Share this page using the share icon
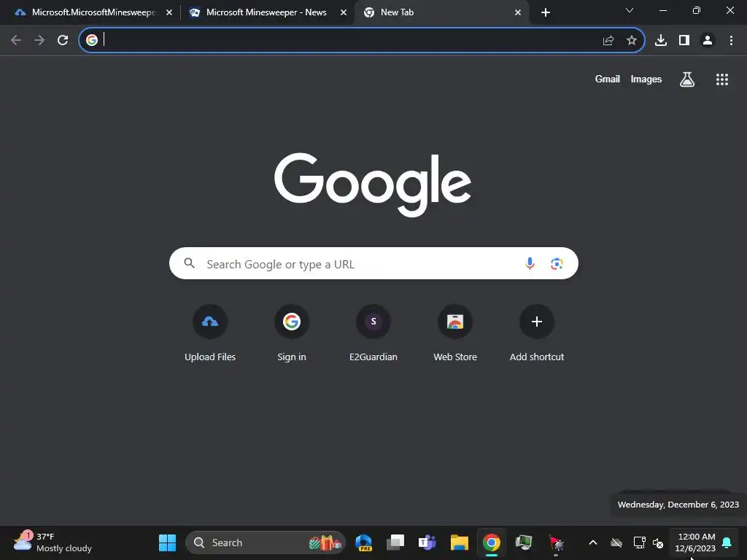 point(608,41)
